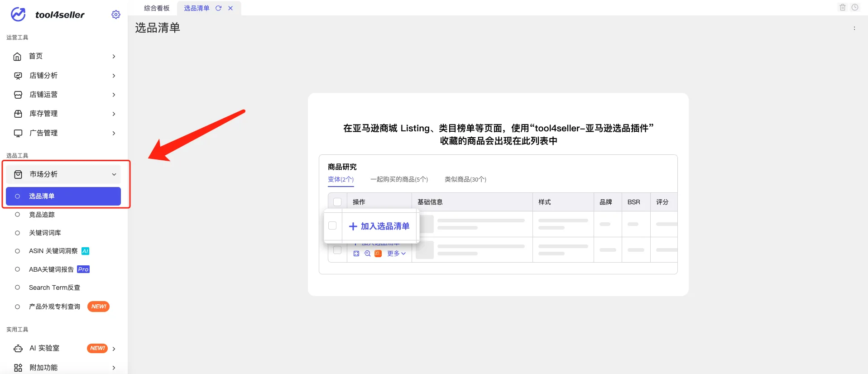Open 关键词词库 from sidebar

point(45,233)
